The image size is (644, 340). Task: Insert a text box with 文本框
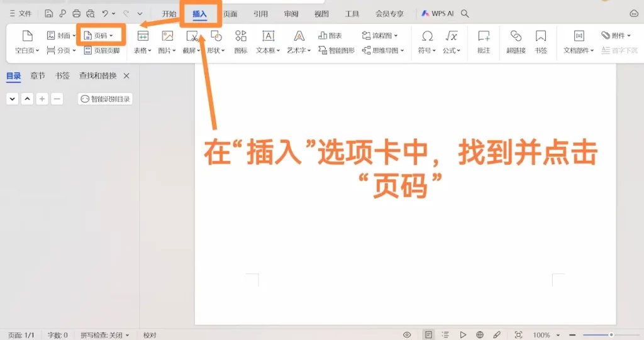pyautogui.click(x=268, y=42)
